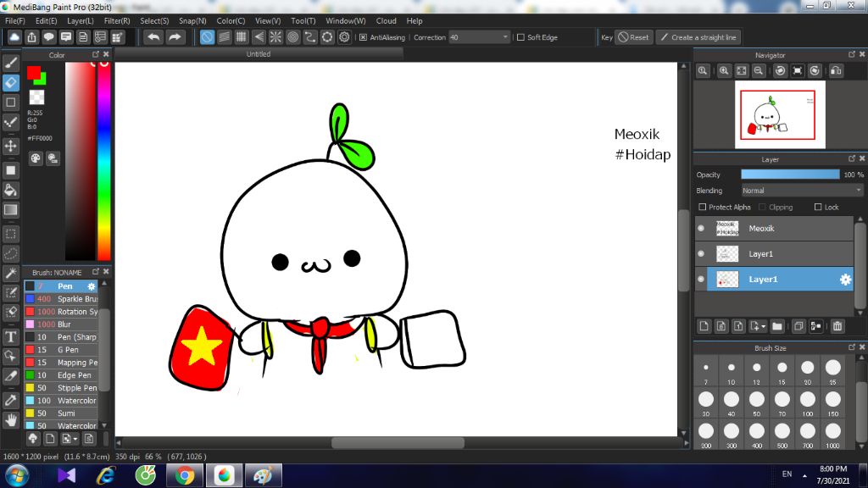Screen dimensions: 868x488
Task: Open Correction value dropdown
Action: tap(505, 37)
